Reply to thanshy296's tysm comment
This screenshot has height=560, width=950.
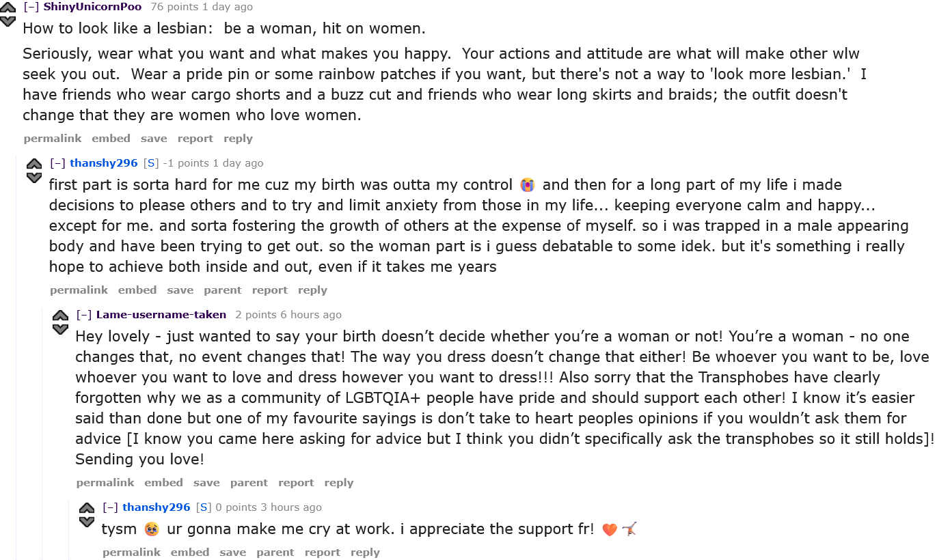(365, 552)
